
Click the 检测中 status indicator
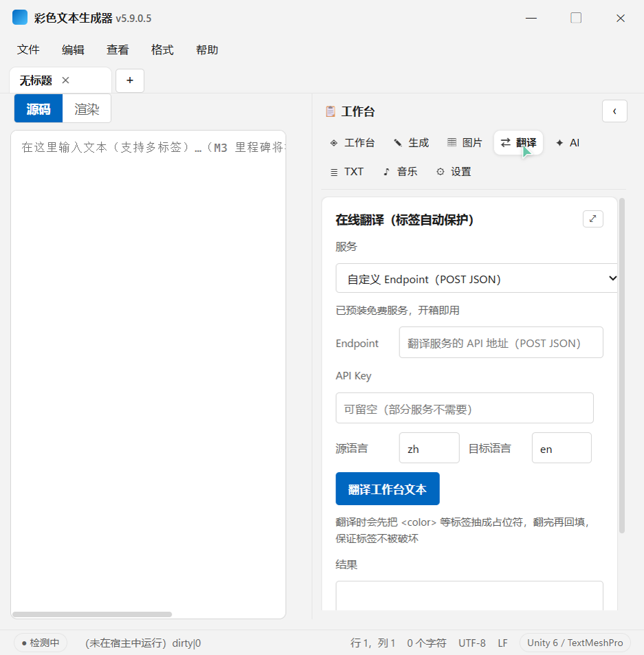tap(41, 643)
